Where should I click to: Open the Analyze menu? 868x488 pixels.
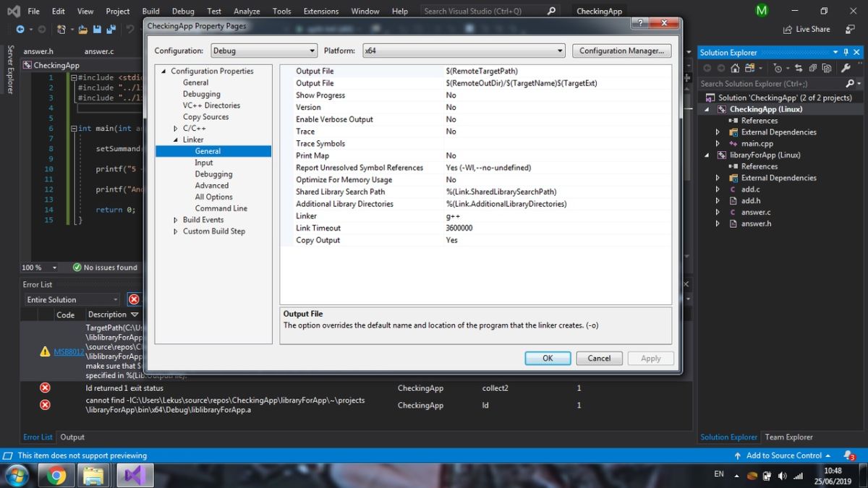click(x=247, y=11)
